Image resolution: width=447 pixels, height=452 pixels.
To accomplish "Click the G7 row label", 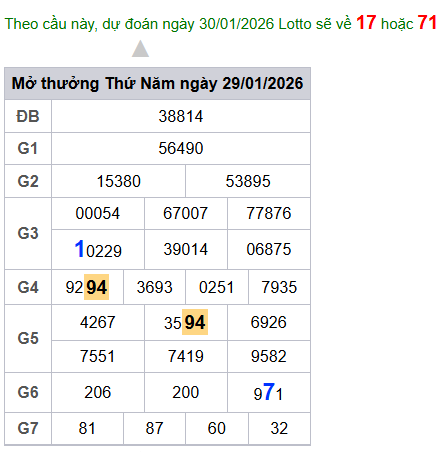I will click(28, 429).
